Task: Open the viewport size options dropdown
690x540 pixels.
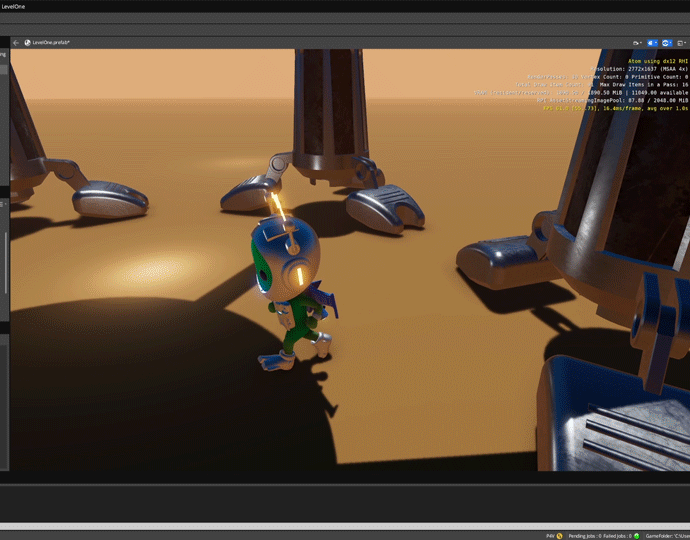Action: pos(681,43)
